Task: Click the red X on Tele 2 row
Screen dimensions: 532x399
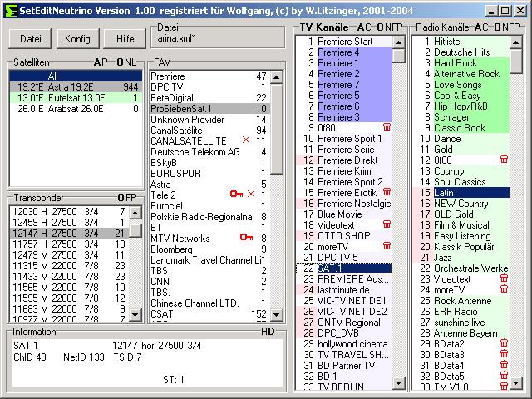Action: pos(251,194)
